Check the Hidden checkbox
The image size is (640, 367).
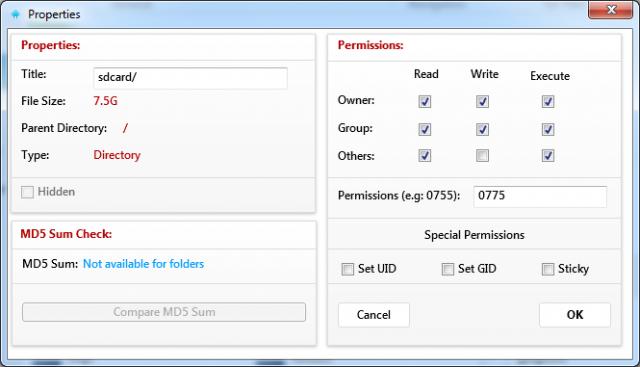(x=27, y=192)
